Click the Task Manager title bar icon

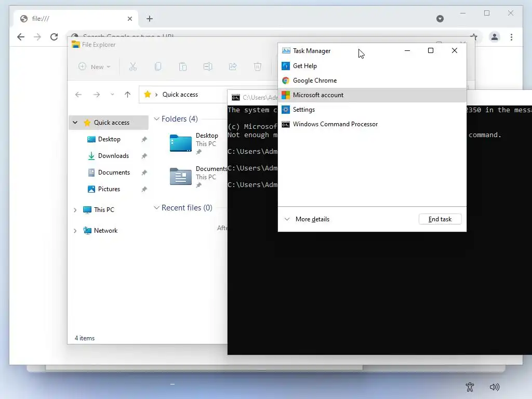tap(286, 50)
